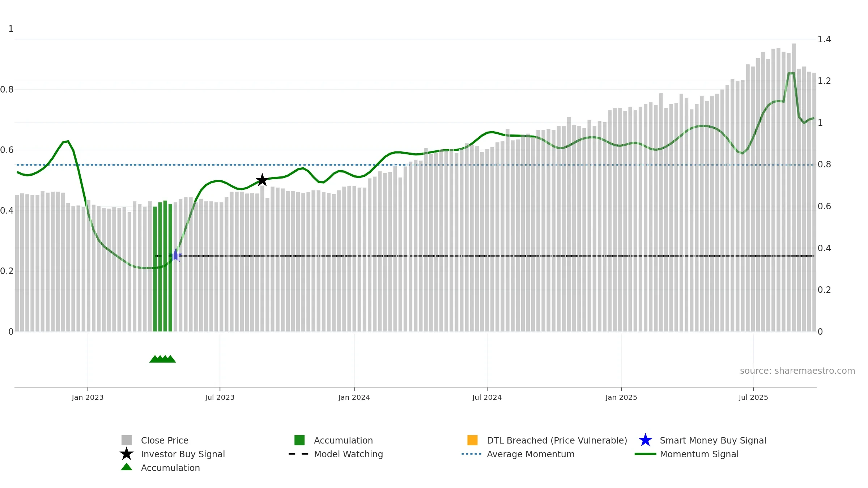Click the green accumulation bars on chart
Screen dimensions: 868x488
click(x=163, y=266)
